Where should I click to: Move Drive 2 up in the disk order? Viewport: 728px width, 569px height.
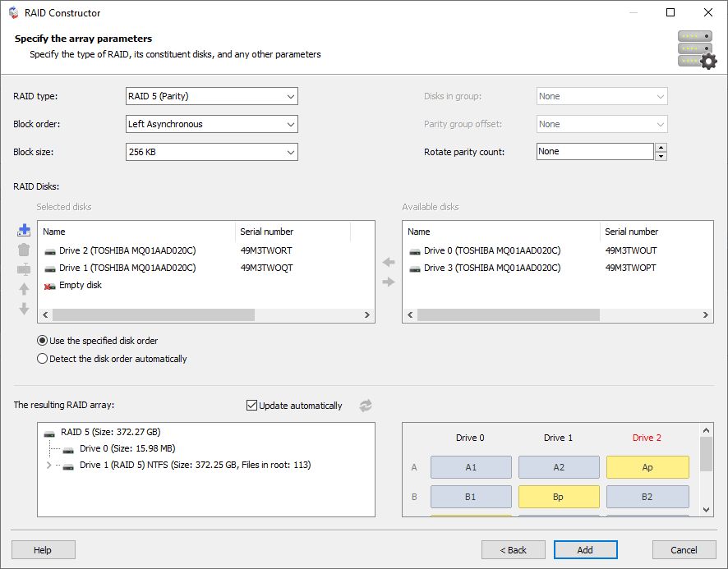point(24,288)
